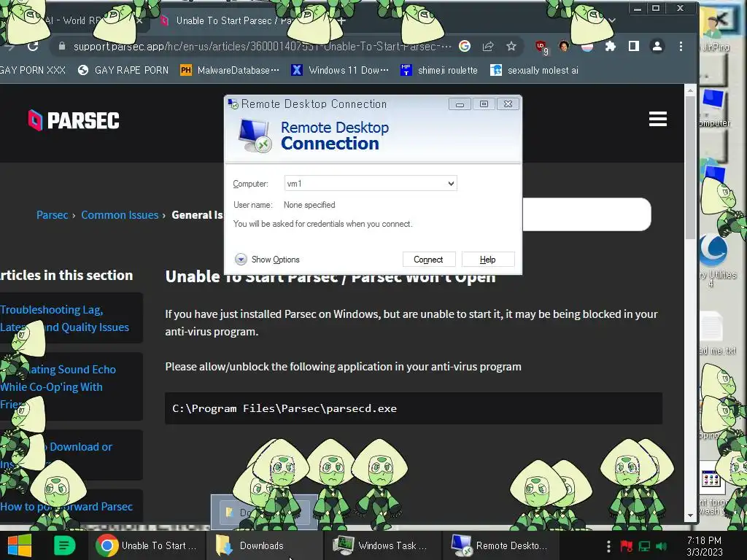747x560 pixels.
Task: Switch to Remote Desktop taskbar item
Action: tap(500, 545)
